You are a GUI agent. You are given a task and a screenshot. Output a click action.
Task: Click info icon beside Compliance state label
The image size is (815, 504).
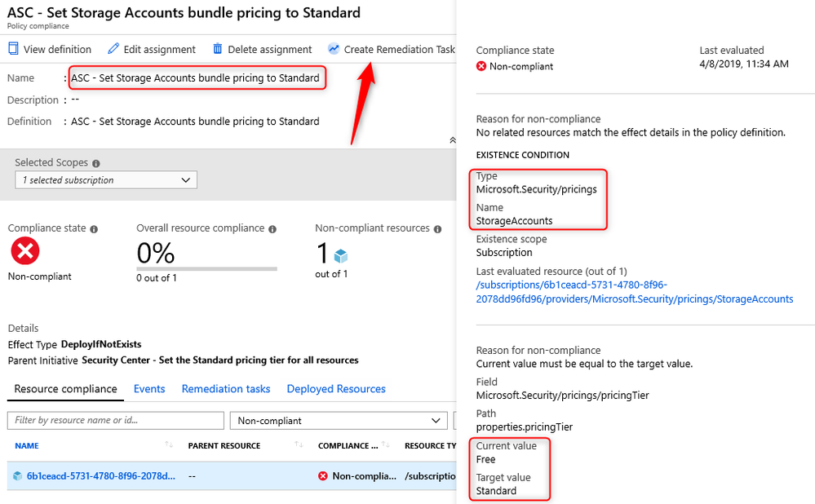click(x=94, y=229)
